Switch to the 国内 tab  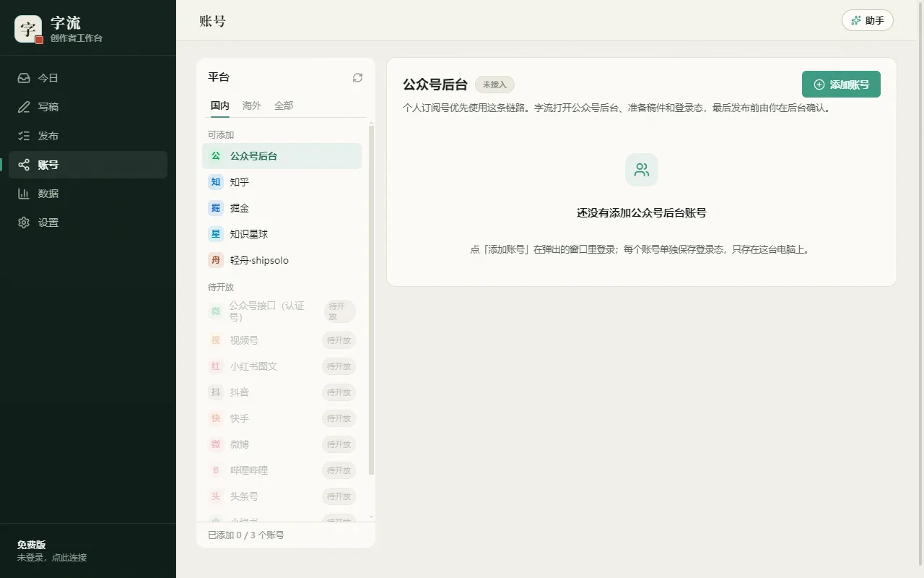220,105
